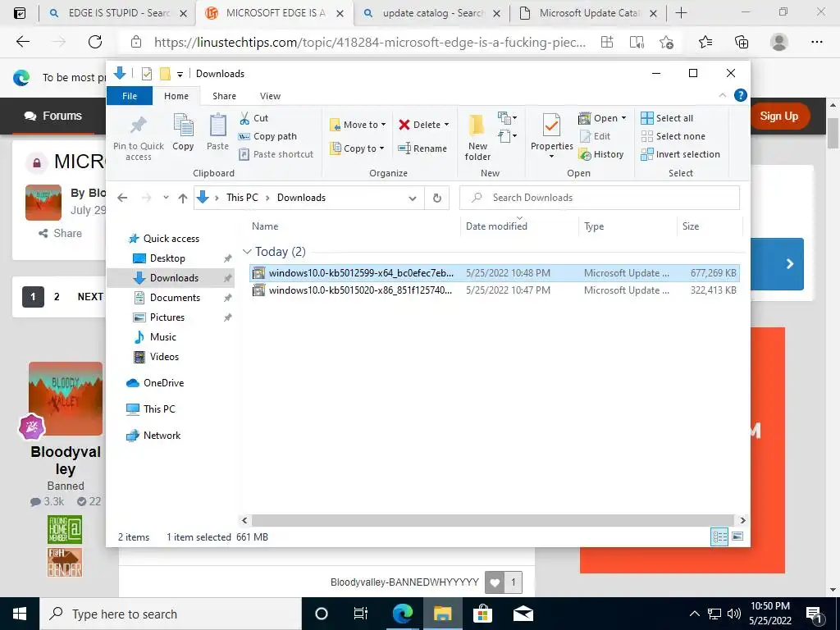Select Desktop in navigation pane
Image resolution: width=840 pixels, height=630 pixels.
(x=167, y=258)
